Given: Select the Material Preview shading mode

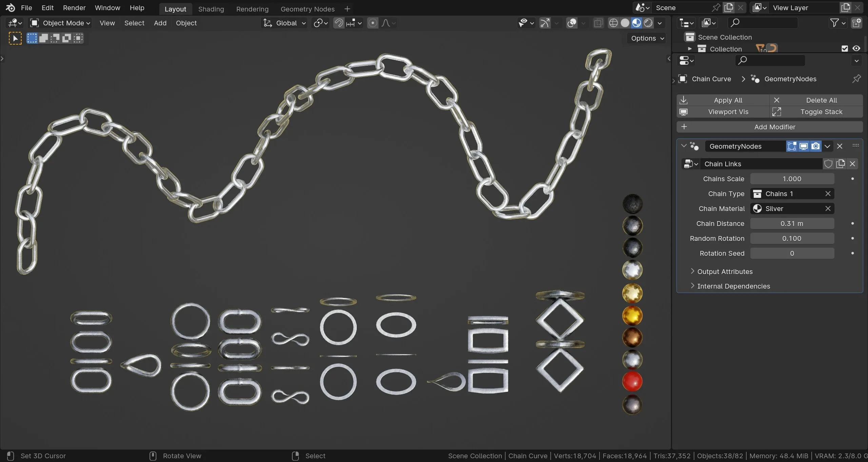Looking at the screenshot, I should [636, 23].
